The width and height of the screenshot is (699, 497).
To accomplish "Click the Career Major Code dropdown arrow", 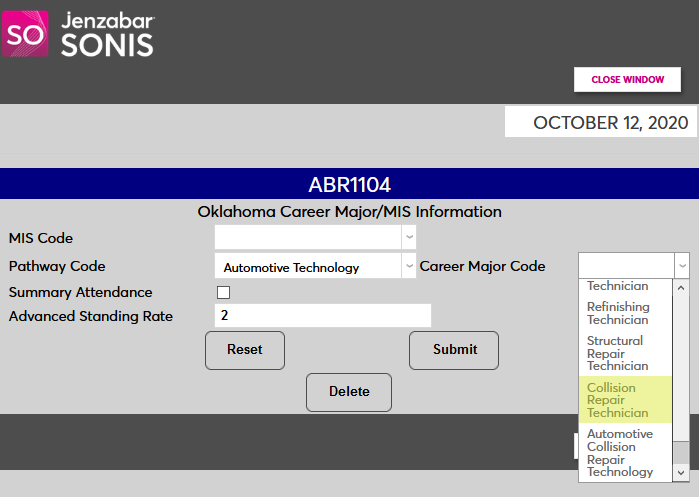I will coord(682,266).
